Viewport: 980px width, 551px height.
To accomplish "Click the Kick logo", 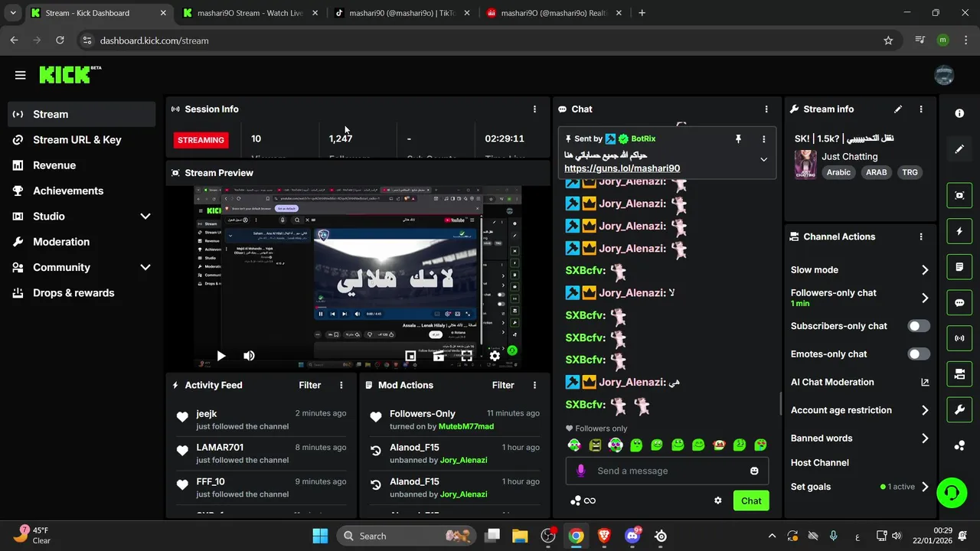I will (x=70, y=74).
